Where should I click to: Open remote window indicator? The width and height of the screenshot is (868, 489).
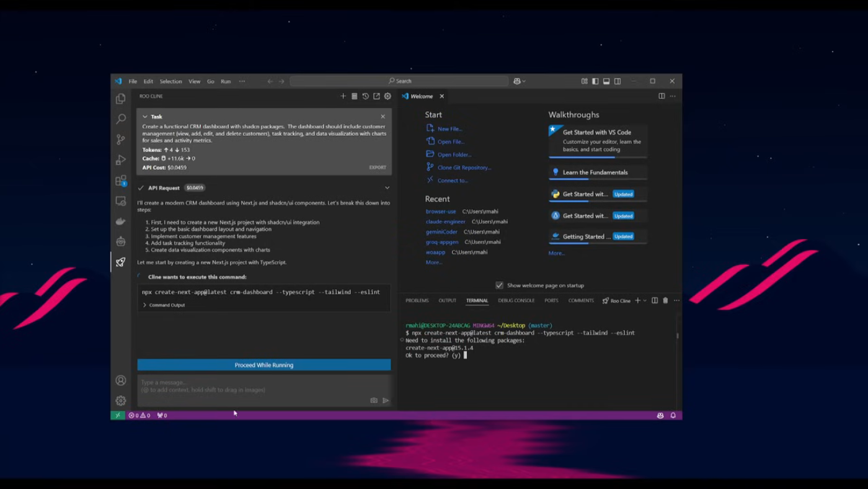point(118,416)
